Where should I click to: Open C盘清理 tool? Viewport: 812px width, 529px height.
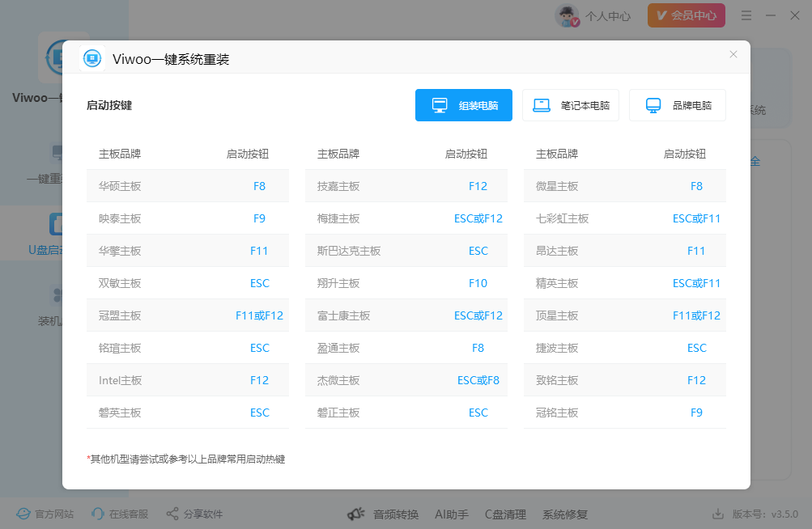point(505,514)
